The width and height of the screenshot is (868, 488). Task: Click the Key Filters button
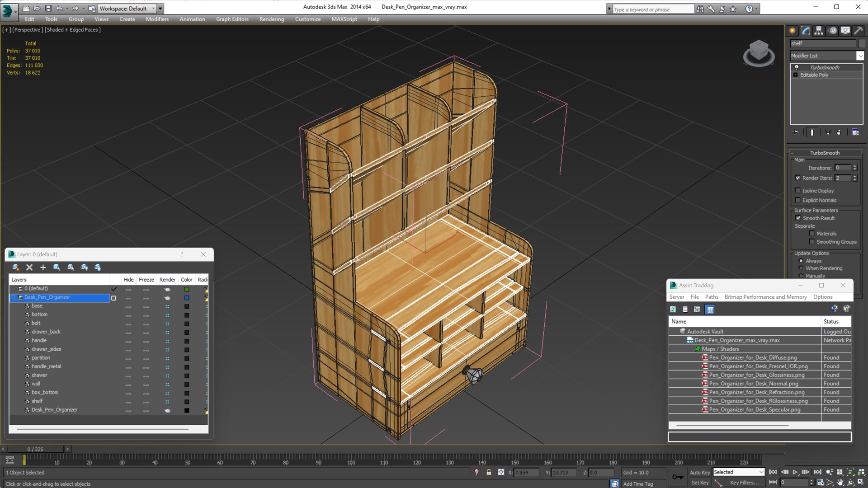coord(744,483)
